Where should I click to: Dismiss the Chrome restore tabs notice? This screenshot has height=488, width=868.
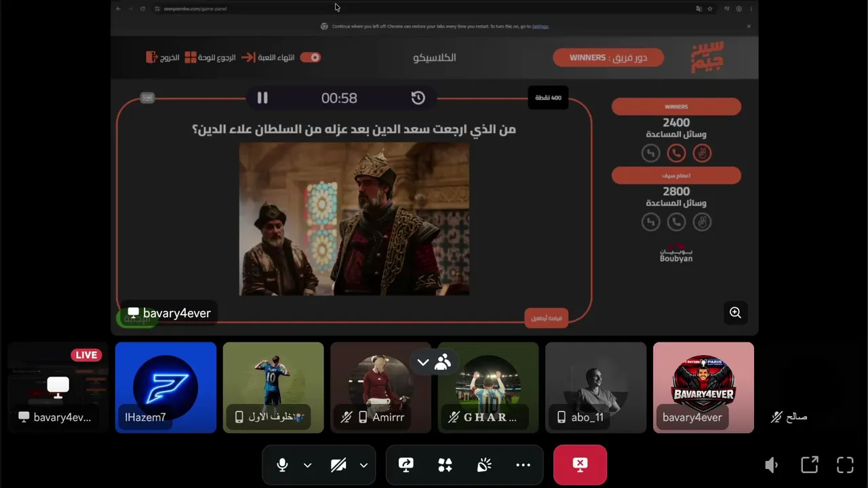tap(749, 26)
